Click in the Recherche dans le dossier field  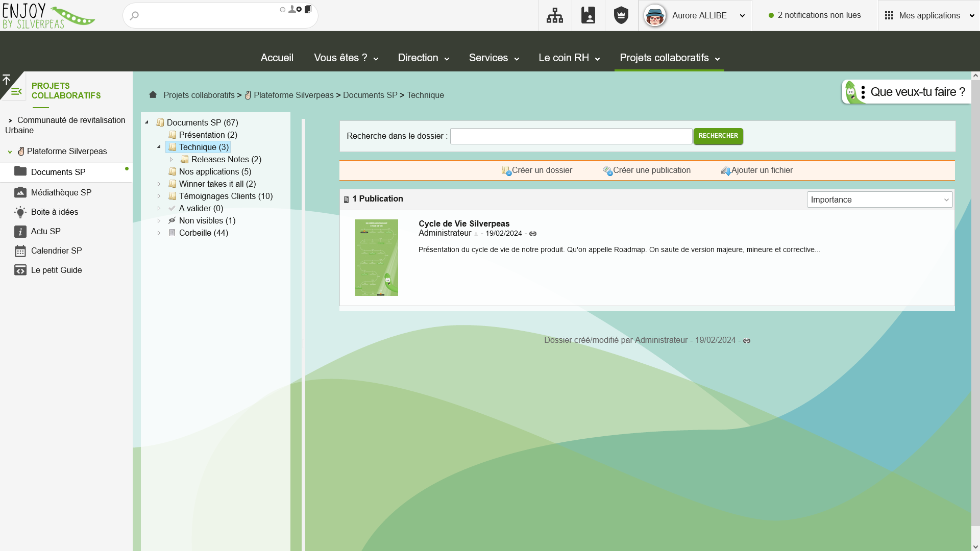pos(571,136)
